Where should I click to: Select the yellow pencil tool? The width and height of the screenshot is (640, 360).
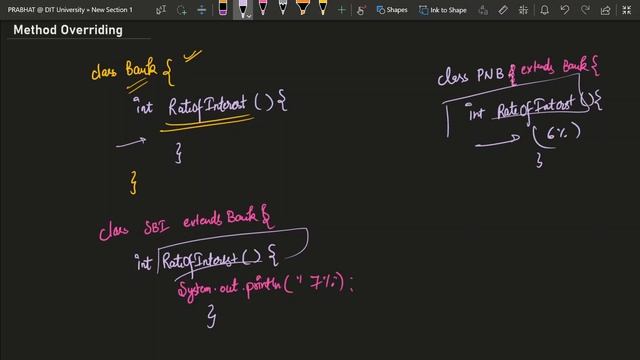point(323,8)
